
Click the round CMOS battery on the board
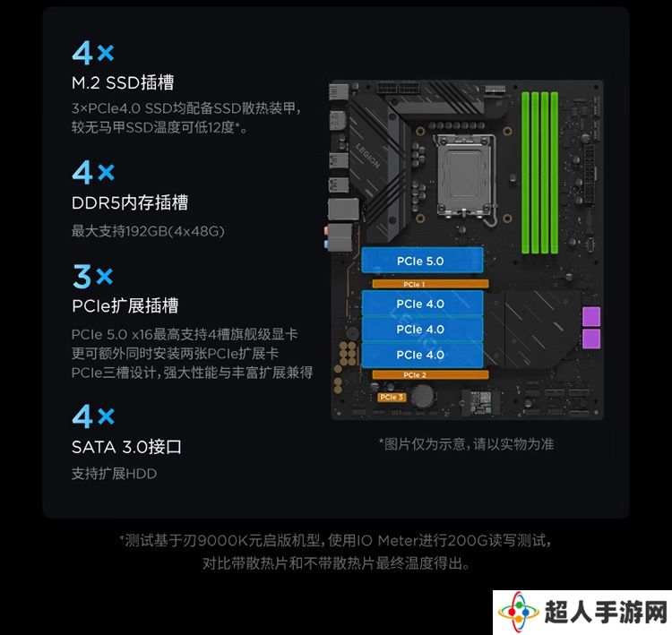422,396
